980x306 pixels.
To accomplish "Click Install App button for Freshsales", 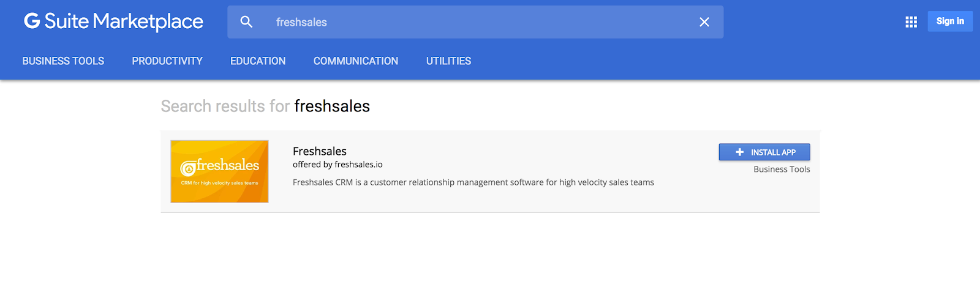I will (764, 152).
